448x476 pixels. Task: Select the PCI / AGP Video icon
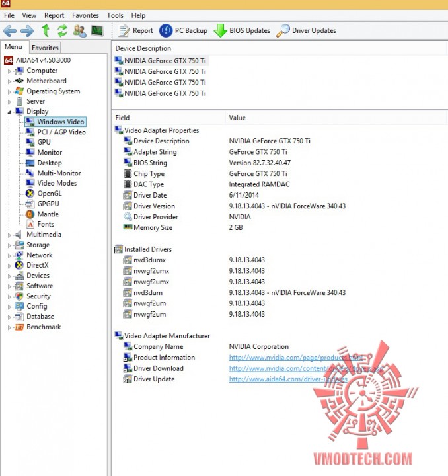pyautogui.click(x=30, y=132)
